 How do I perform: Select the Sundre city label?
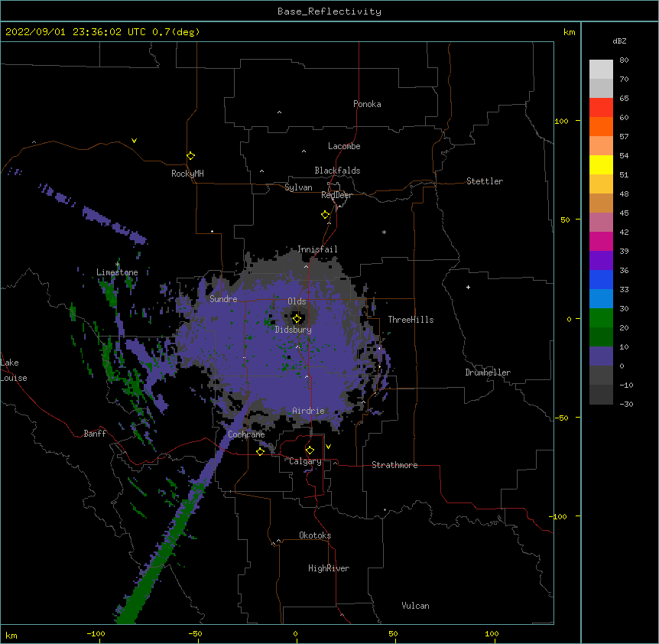click(x=223, y=299)
